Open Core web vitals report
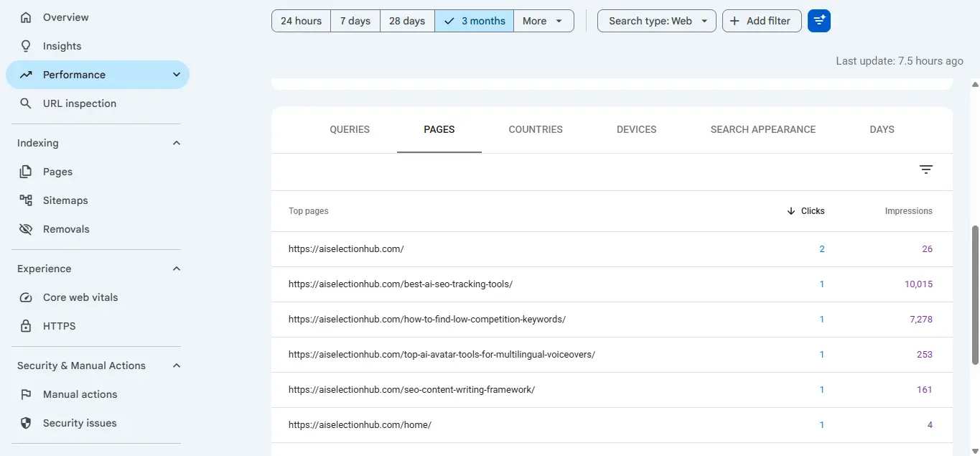 80,297
